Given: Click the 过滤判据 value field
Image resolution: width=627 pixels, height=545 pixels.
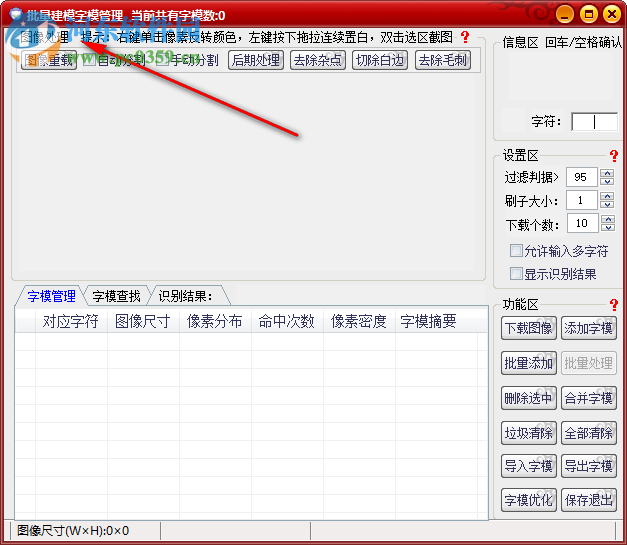Looking at the screenshot, I should point(582,177).
